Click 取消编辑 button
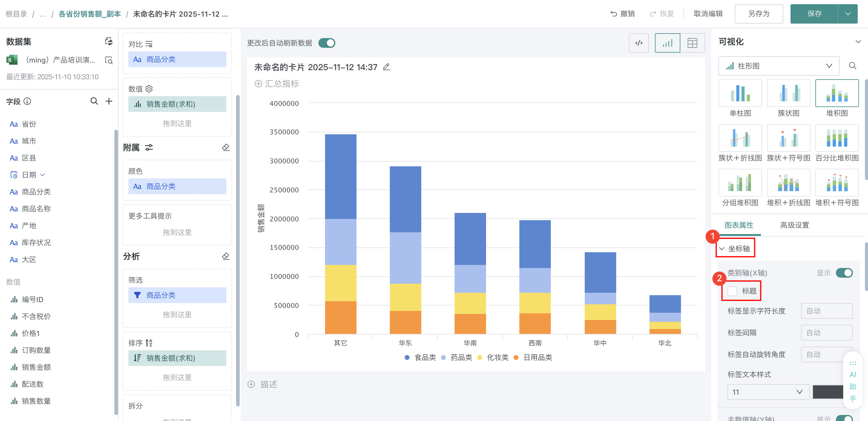The image size is (868, 421). coord(708,14)
